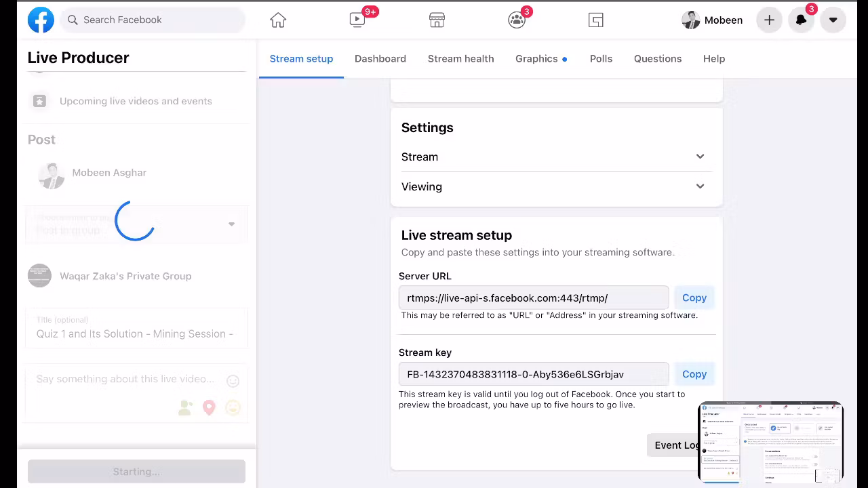Image resolution: width=868 pixels, height=488 pixels.
Task: Click the Stream key text field
Action: (x=534, y=374)
